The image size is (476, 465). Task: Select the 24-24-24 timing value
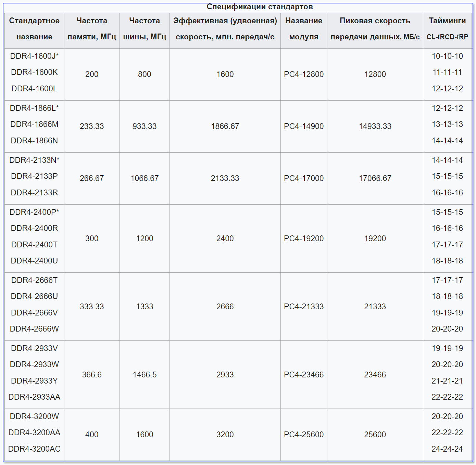(447, 449)
